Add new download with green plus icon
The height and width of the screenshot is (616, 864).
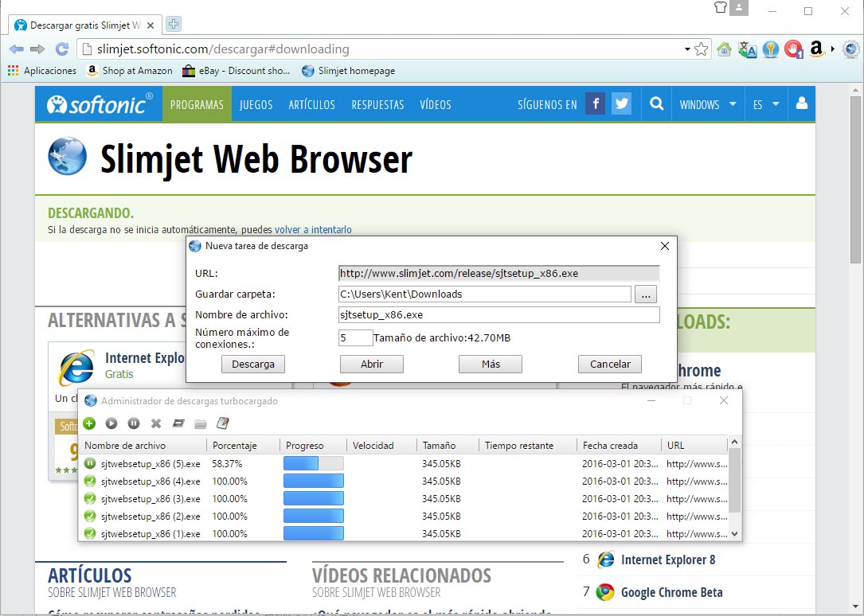pyautogui.click(x=89, y=423)
